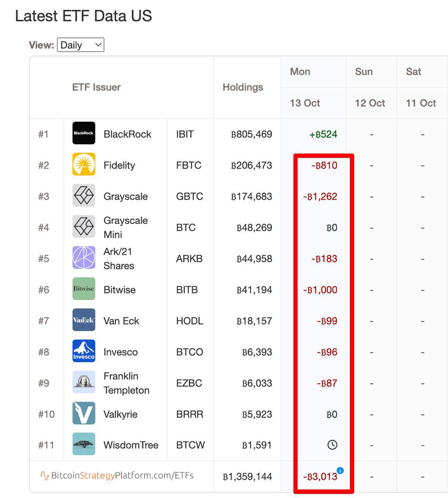Click the Invesco mountain logo
The width and height of the screenshot is (448, 498).
[x=84, y=351]
